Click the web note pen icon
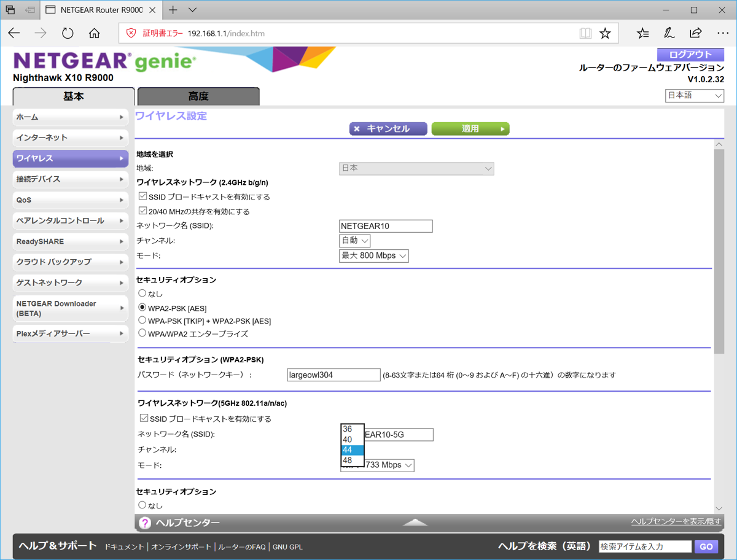Screen dimensions: 737x560 pos(669,33)
